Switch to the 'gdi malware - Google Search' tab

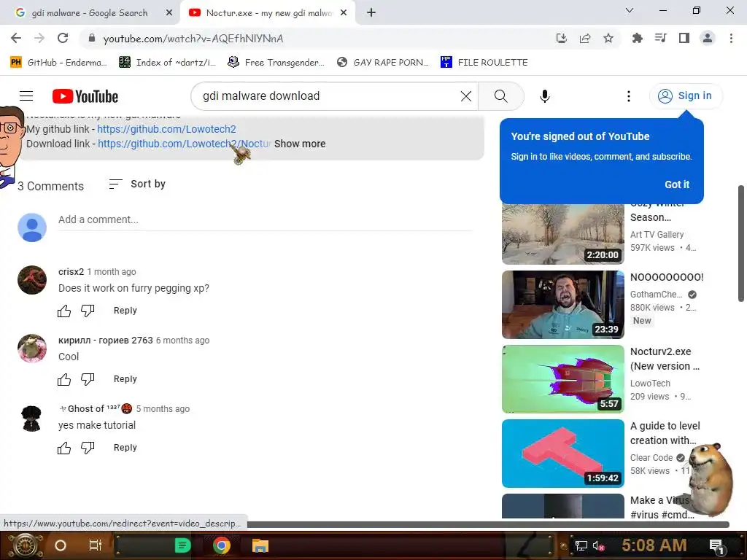tap(90, 13)
